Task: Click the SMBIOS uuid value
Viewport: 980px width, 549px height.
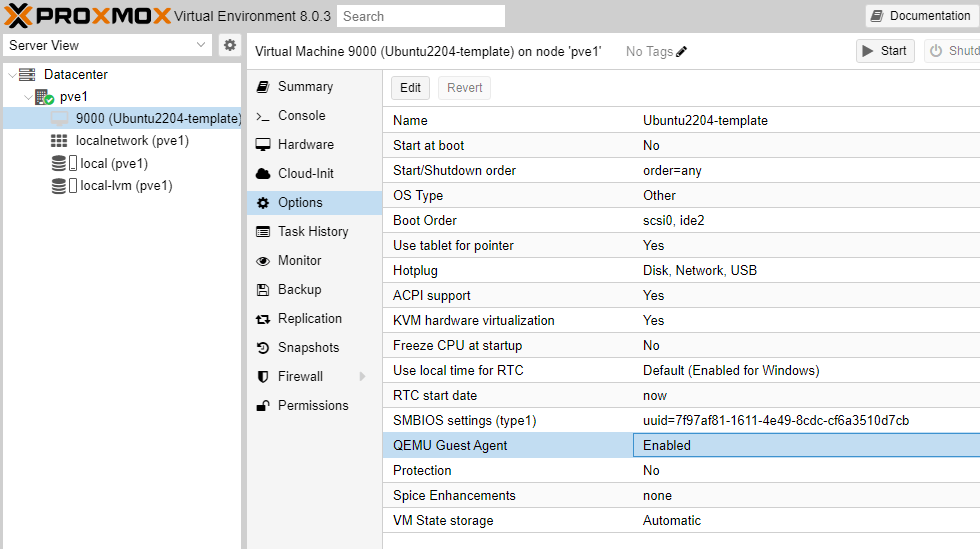Action: (776, 420)
